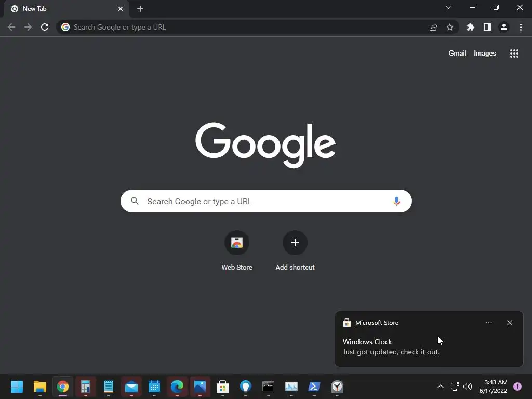Open the Google apps grid
532x399 pixels.
point(514,54)
